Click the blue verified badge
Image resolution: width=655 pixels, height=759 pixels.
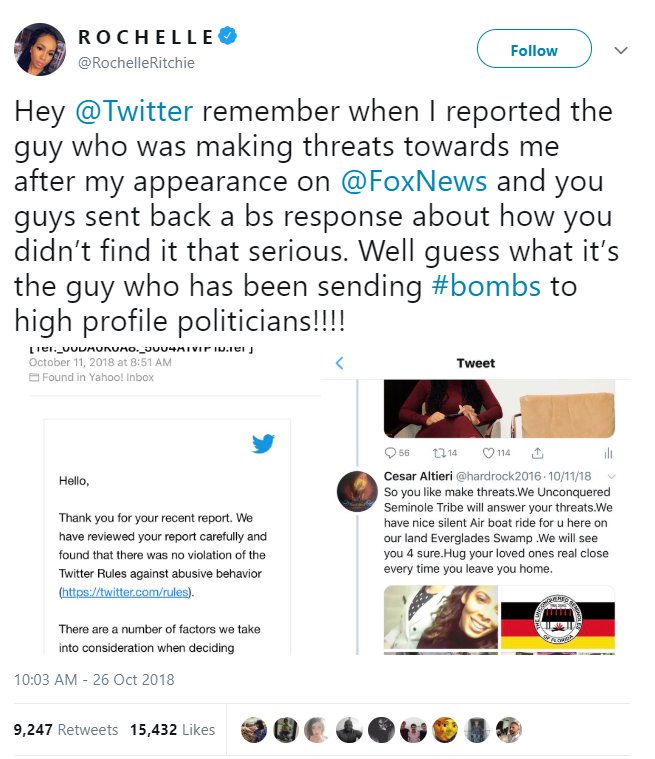pyautogui.click(x=229, y=37)
